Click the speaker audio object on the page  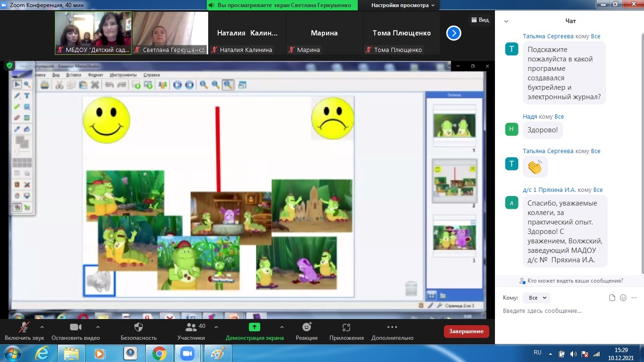point(99,281)
